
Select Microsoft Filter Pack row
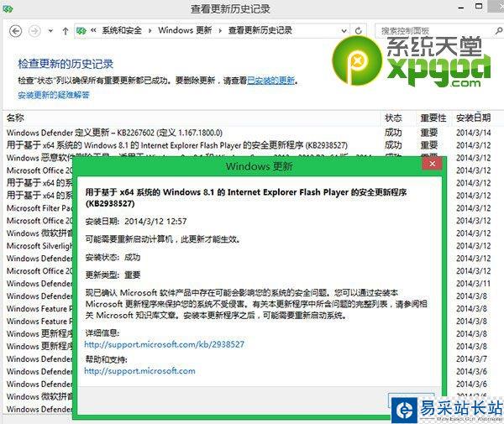pos(40,208)
